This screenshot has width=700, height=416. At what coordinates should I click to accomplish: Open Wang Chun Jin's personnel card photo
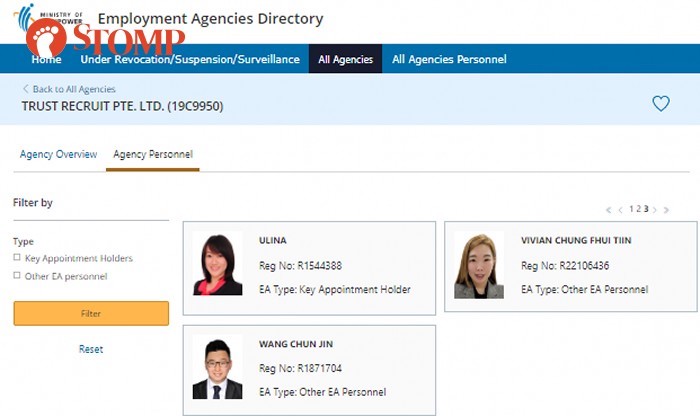(x=217, y=367)
